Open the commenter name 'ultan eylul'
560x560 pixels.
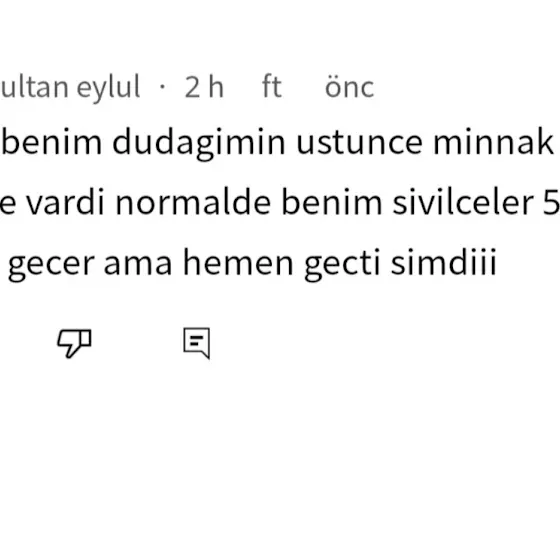(70, 88)
